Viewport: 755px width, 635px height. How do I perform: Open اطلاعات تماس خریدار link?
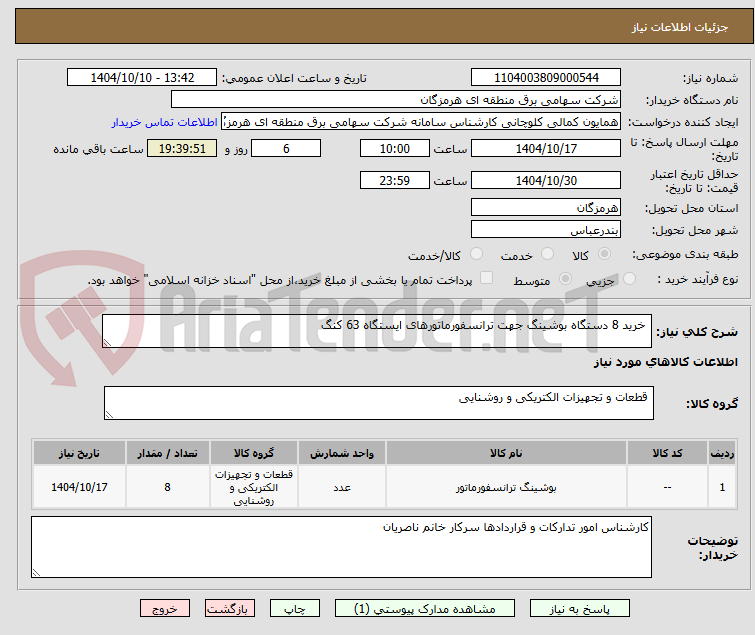[x=165, y=122]
